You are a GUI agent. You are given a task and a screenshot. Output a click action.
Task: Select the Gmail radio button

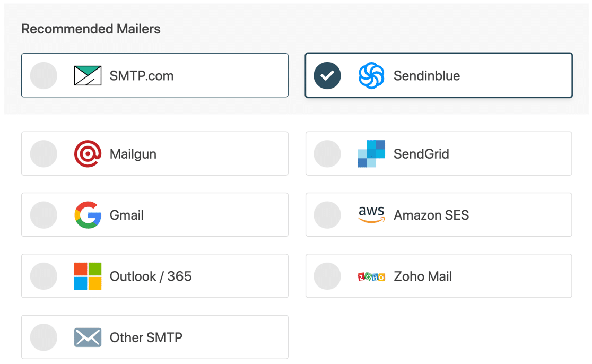point(43,214)
